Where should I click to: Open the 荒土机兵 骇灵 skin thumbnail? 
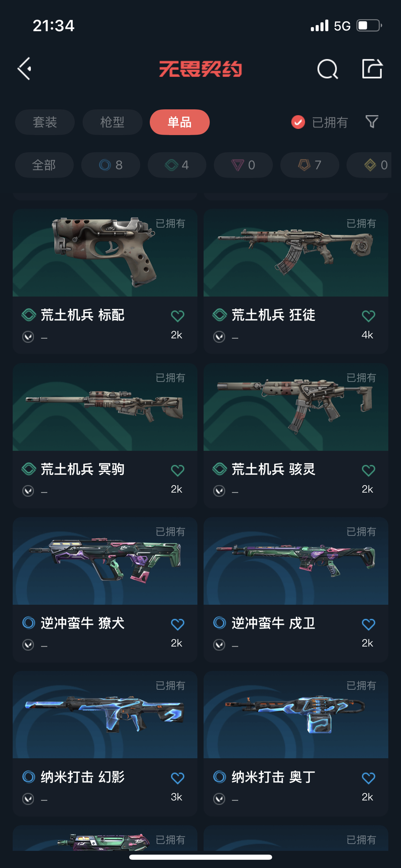pyautogui.click(x=296, y=407)
